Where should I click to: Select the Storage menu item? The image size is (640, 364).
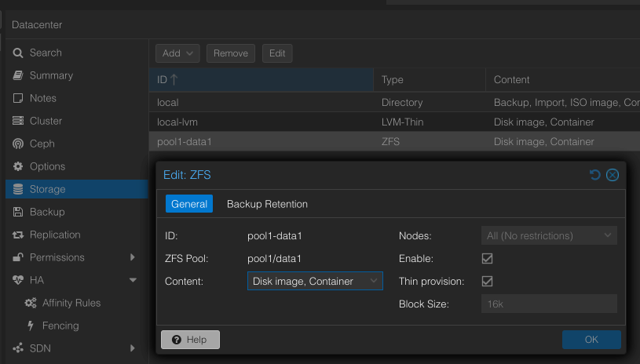[77, 189]
